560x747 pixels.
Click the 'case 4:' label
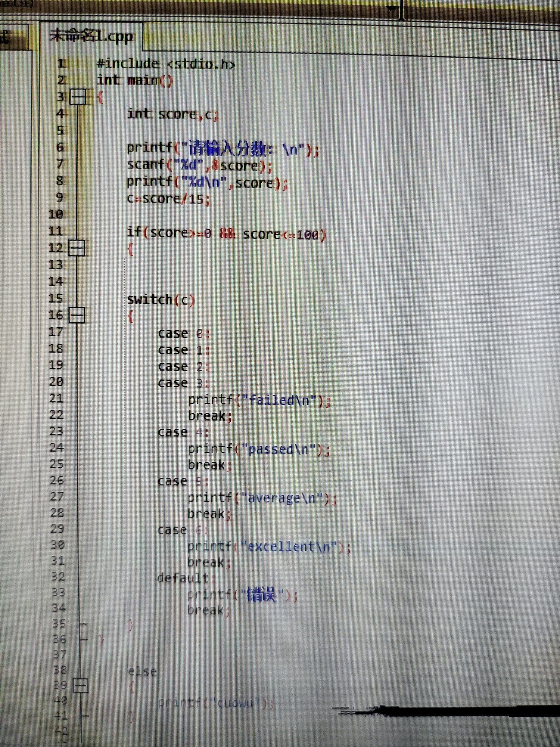point(183,432)
